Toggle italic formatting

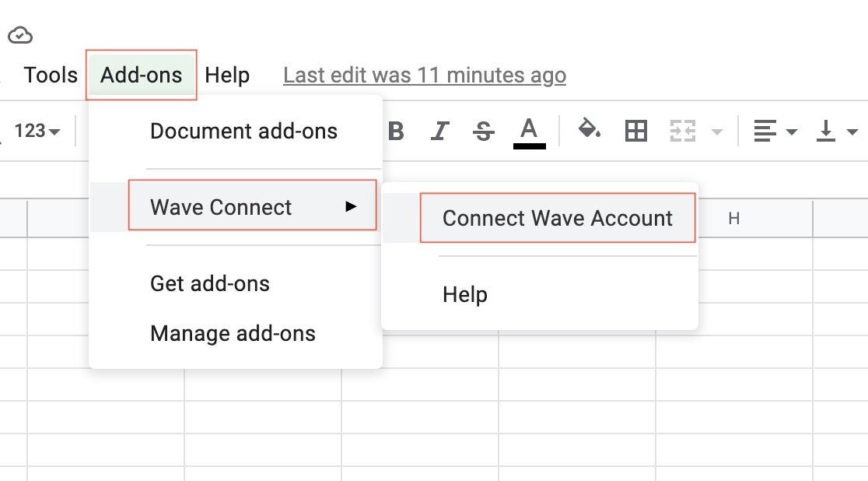click(439, 131)
